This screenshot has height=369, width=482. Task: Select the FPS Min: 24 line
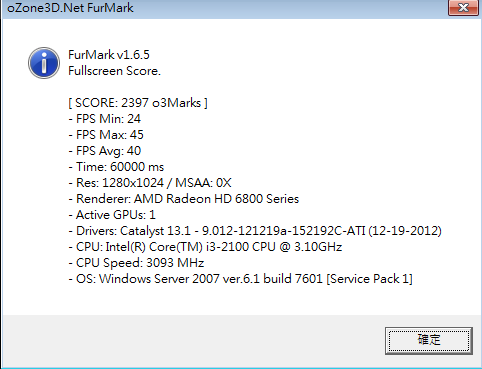click(105, 119)
